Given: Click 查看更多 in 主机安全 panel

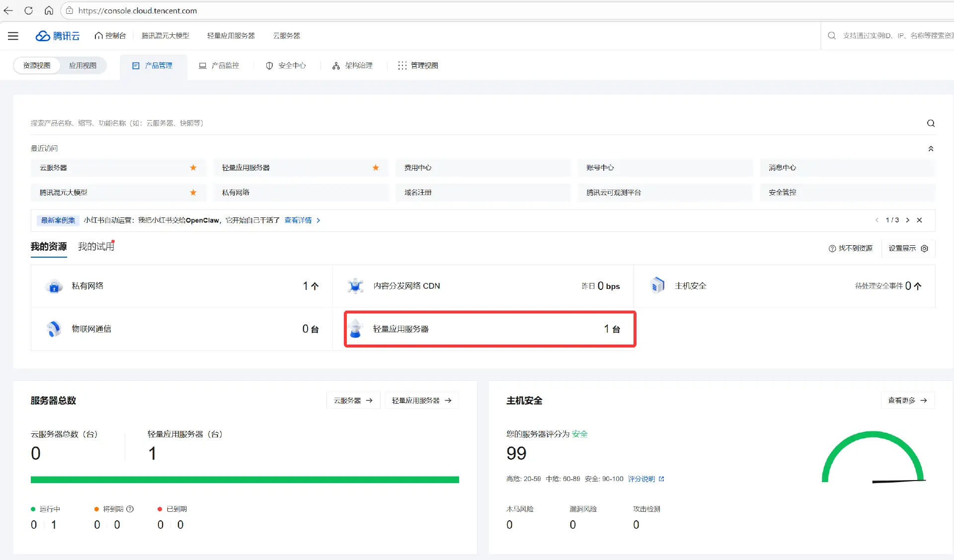Looking at the screenshot, I should pos(906,400).
